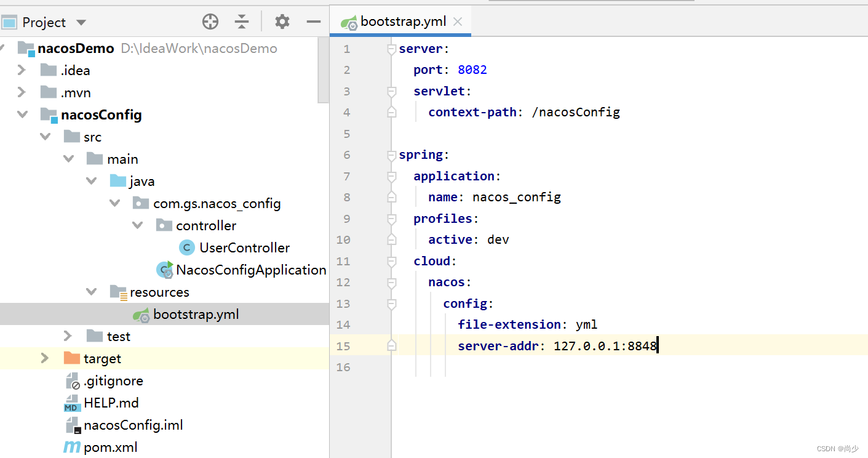Click the com.gs.nacos_config package icon
Screen dimensions: 868x458
pyautogui.click(x=141, y=203)
